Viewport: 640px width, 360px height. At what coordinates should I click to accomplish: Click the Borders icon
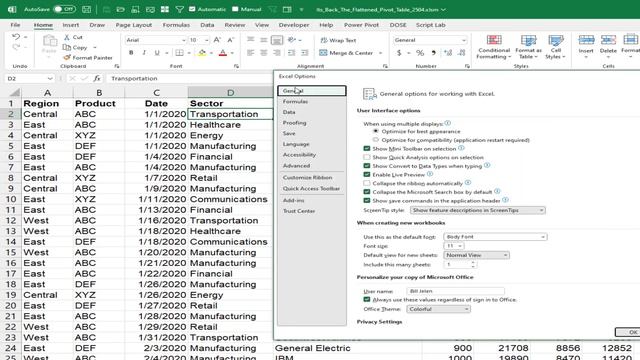(179, 53)
